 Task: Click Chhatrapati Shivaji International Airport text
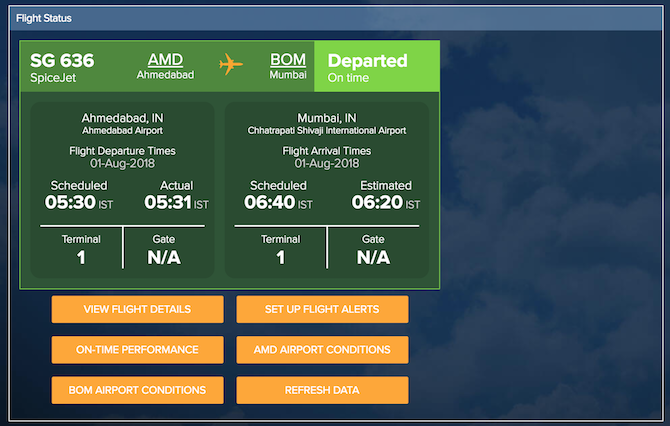tap(327, 131)
